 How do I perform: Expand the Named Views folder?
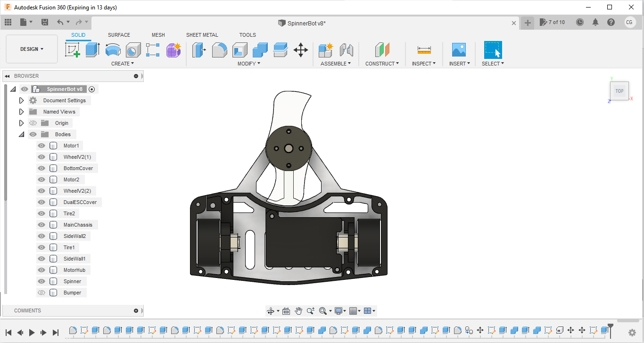tap(21, 112)
